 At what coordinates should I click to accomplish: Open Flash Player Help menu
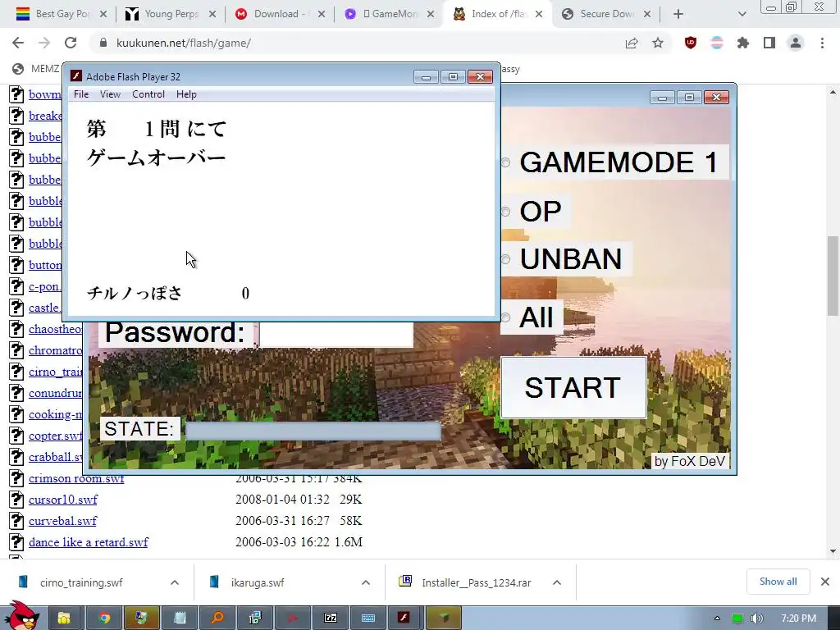point(186,94)
